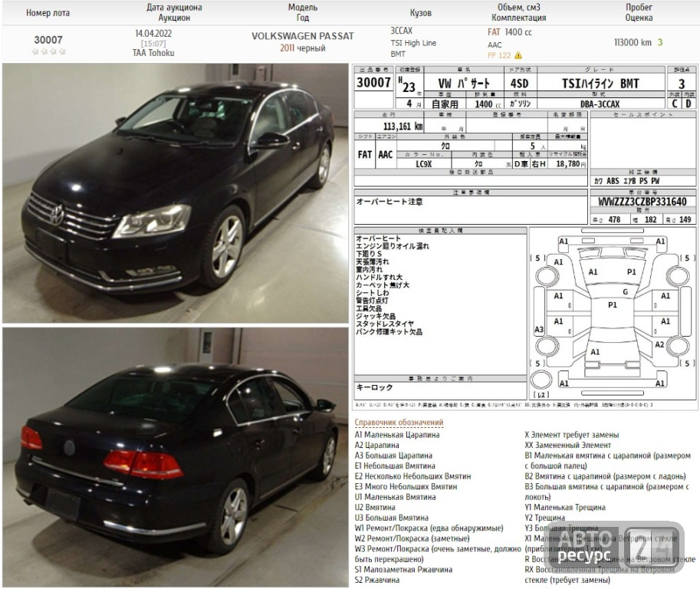Click the legend line 'W2 Ремонт/Покраска (заметные)'
The height and width of the screenshot is (589, 700).
pos(412,538)
